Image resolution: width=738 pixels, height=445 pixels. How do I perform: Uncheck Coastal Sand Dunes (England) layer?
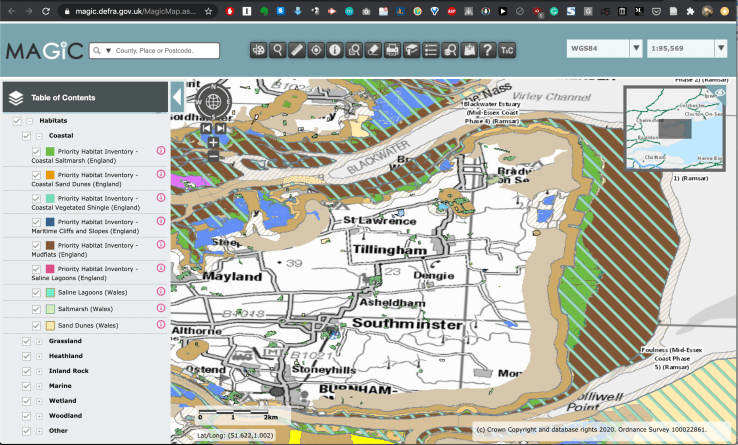pyautogui.click(x=36, y=175)
